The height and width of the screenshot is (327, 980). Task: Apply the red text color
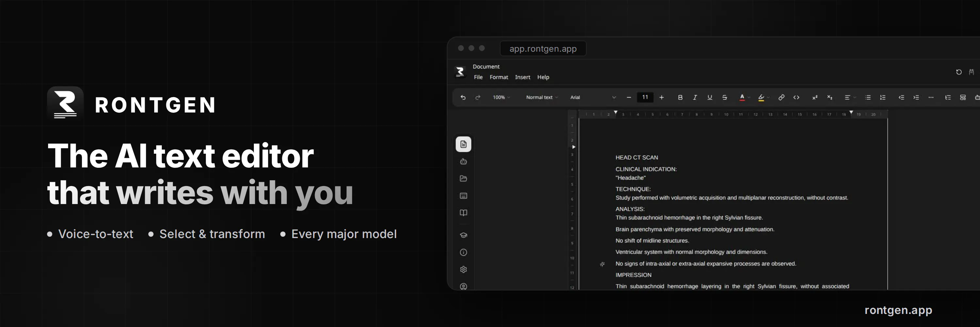click(x=742, y=97)
